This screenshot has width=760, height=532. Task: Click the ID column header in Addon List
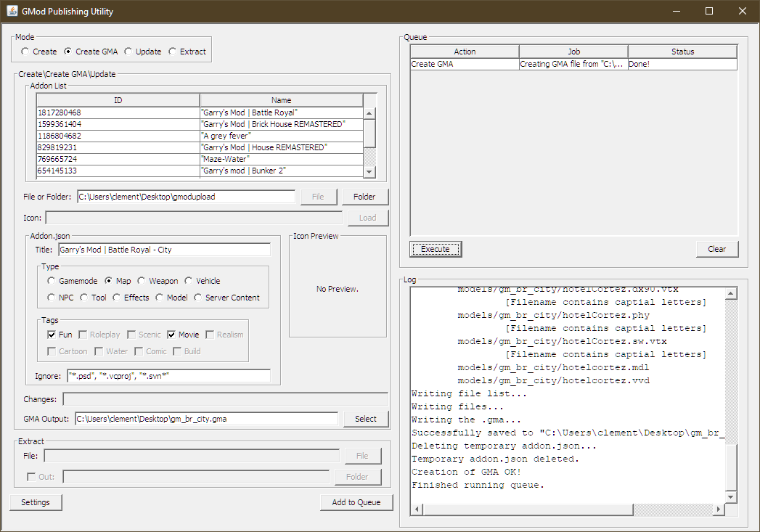[118, 100]
